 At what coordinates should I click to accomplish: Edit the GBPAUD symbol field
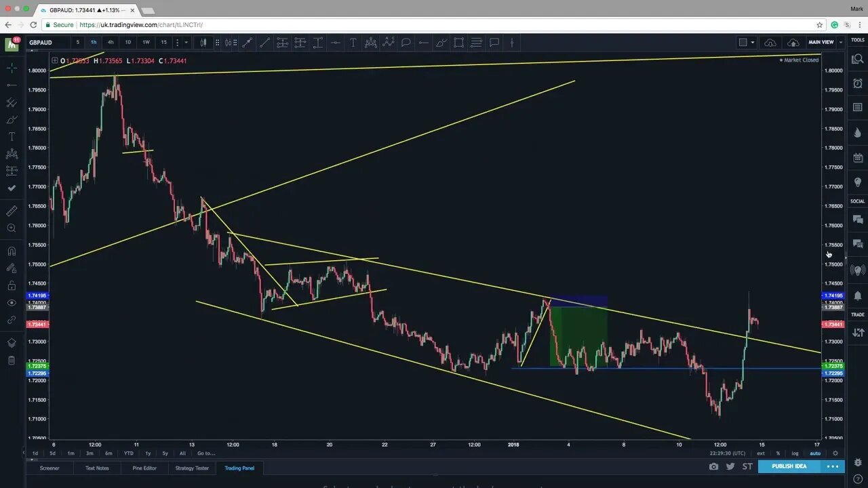point(47,42)
